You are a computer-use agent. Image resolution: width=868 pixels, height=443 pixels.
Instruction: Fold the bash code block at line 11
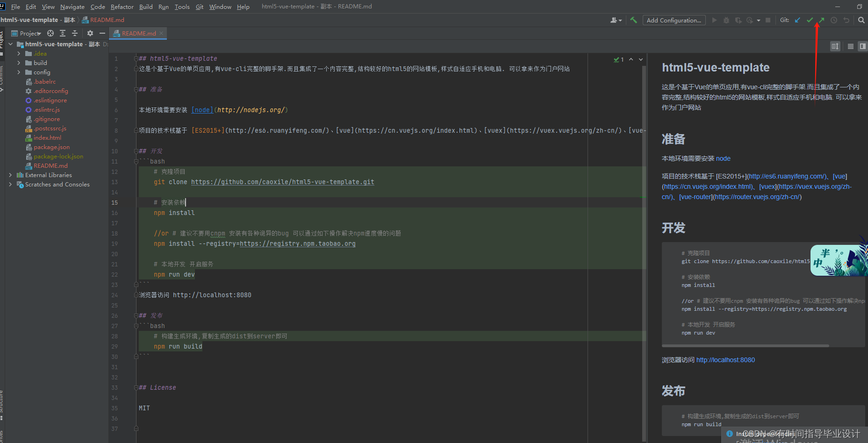[x=136, y=161]
